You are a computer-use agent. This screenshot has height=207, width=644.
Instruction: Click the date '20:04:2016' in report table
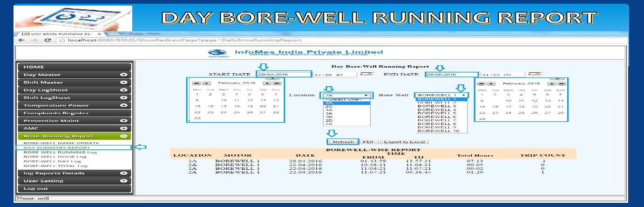tap(305, 161)
